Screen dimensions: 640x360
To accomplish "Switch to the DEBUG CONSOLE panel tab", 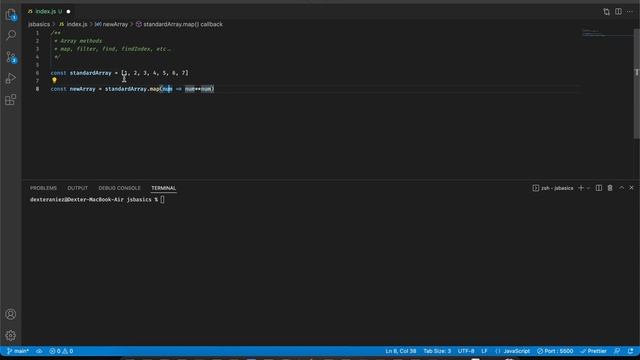I will pos(119,188).
